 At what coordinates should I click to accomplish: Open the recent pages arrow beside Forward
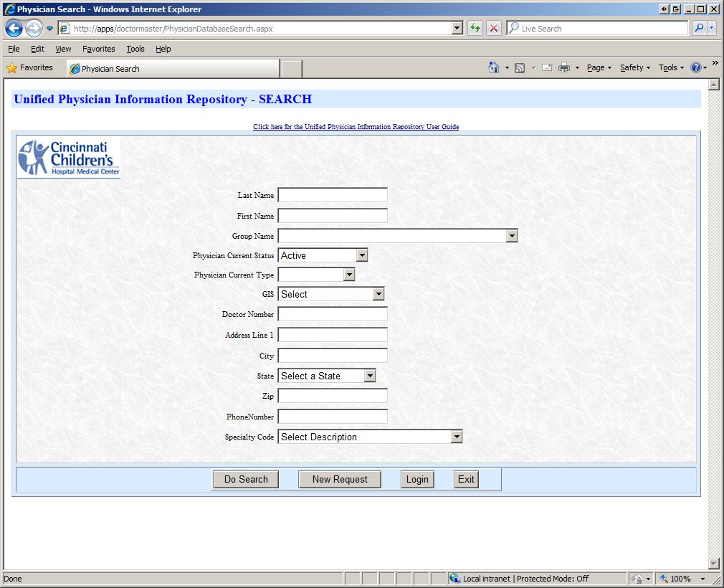[50, 29]
